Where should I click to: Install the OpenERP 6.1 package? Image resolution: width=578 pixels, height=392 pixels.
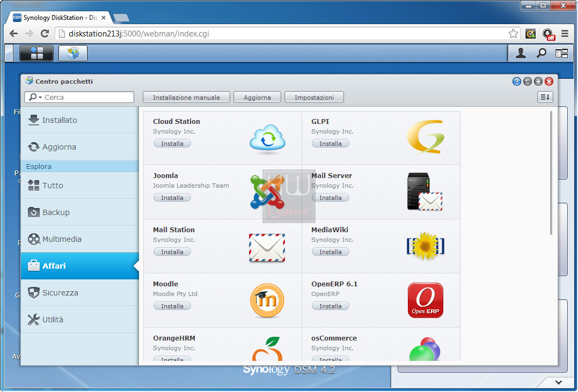(x=330, y=306)
